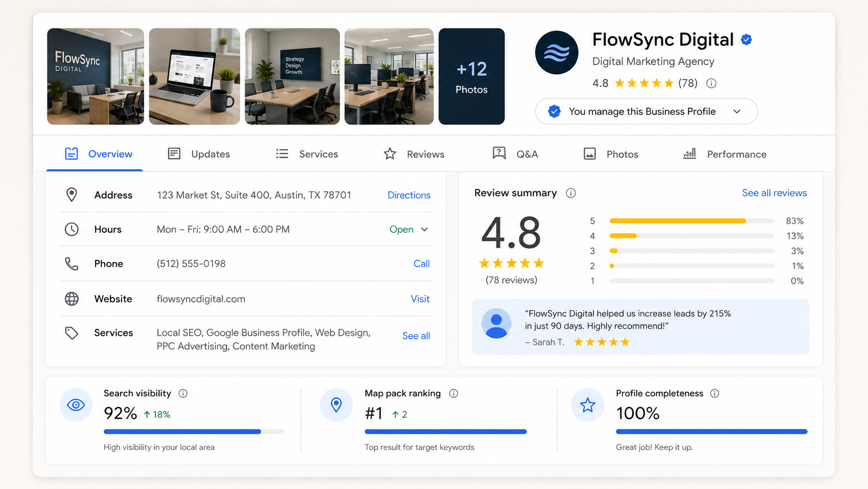Screen dimensions: 868x489
Task: Click the FlowSync Digital wave logo
Action: [x=557, y=52]
